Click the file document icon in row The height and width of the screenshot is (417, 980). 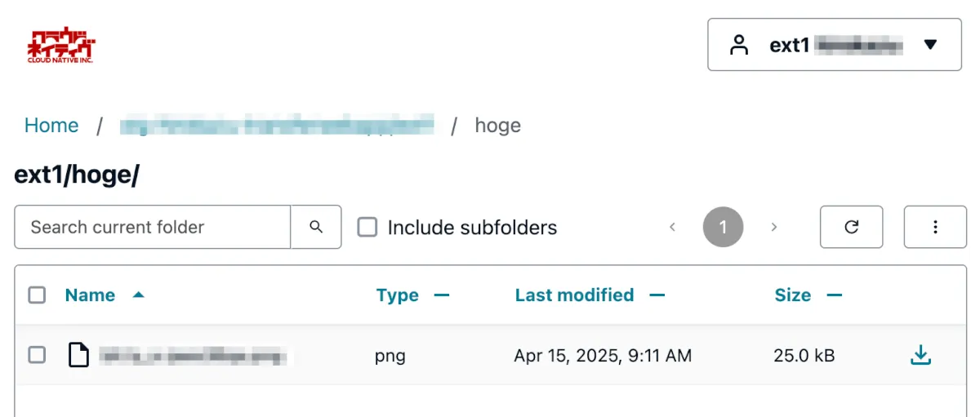point(78,355)
